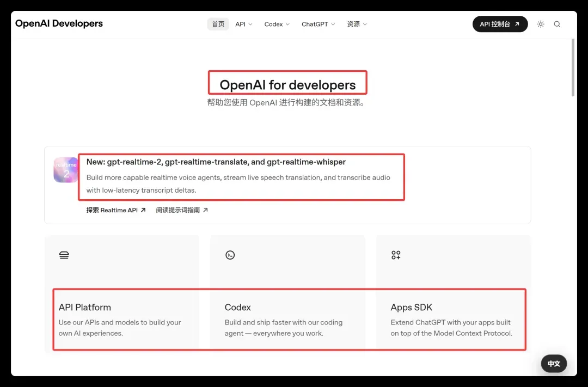Screen dimensions: 588x387
Task: Open the 资源 dropdown menu
Action: pyautogui.click(x=357, y=24)
